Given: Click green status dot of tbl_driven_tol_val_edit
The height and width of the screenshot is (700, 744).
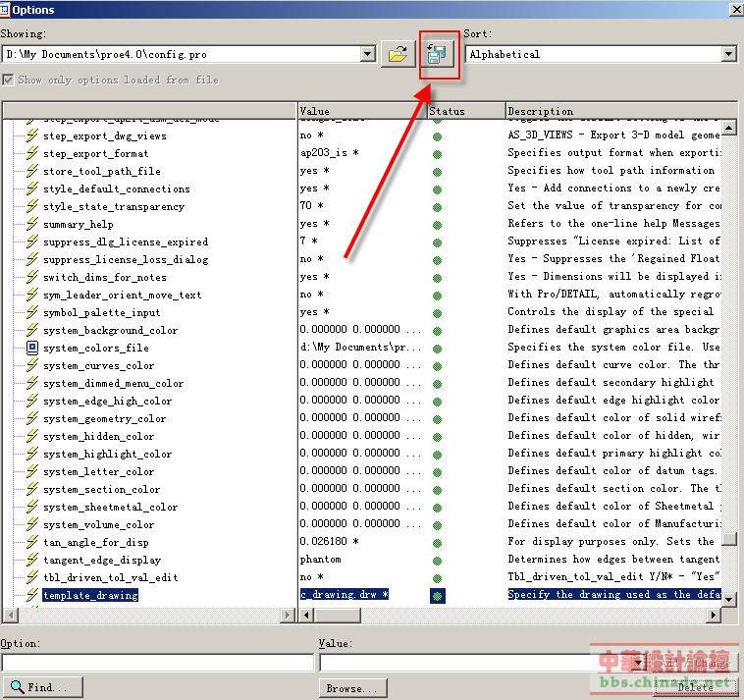Looking at the screenshot, I should [x=437, y=578].
